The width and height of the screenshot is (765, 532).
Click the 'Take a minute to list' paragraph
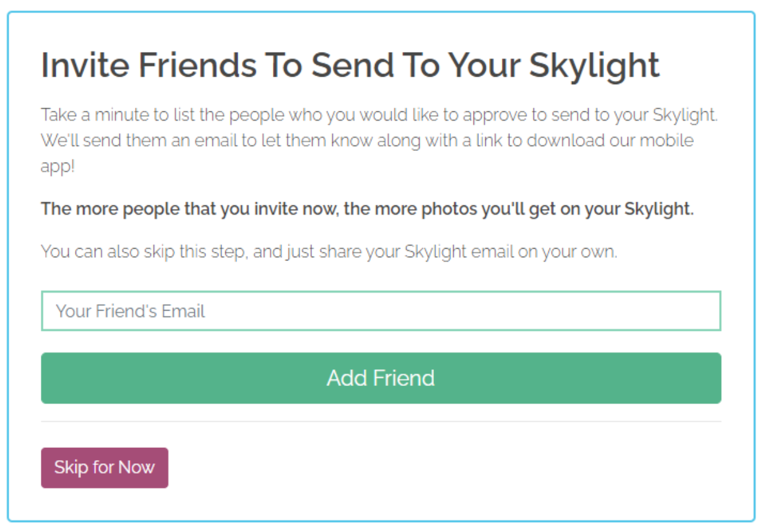click(379, 115)
